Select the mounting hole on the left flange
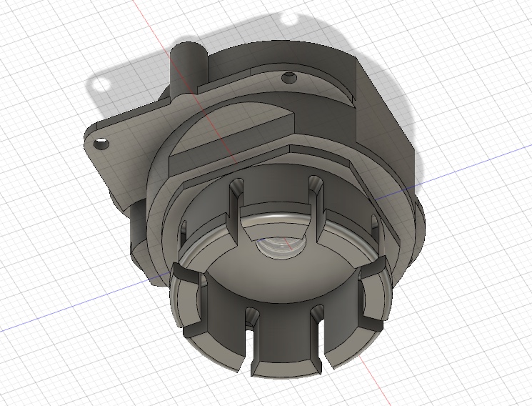 click(x=101, y=144)
